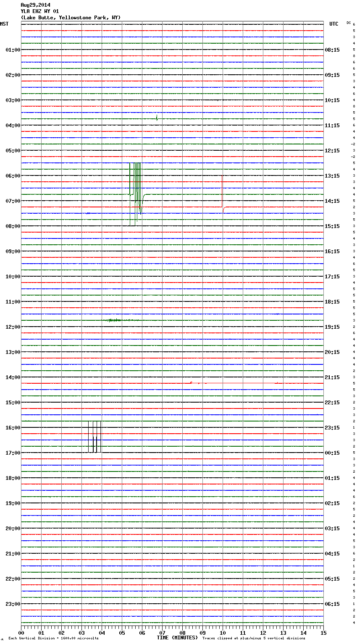Click the DC column header
357x644 pixels.
pyautogui.click(x=349, y=23)
